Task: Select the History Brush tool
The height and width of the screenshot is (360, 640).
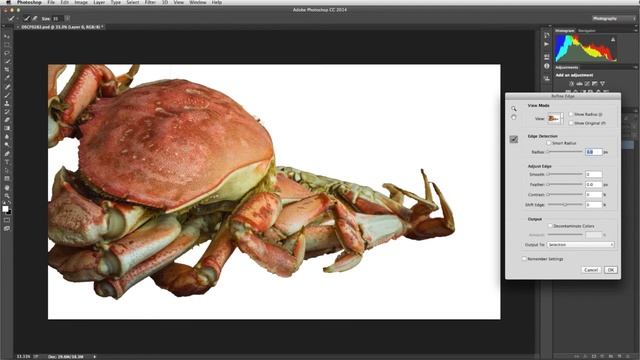Action: (x=7, y=112)
